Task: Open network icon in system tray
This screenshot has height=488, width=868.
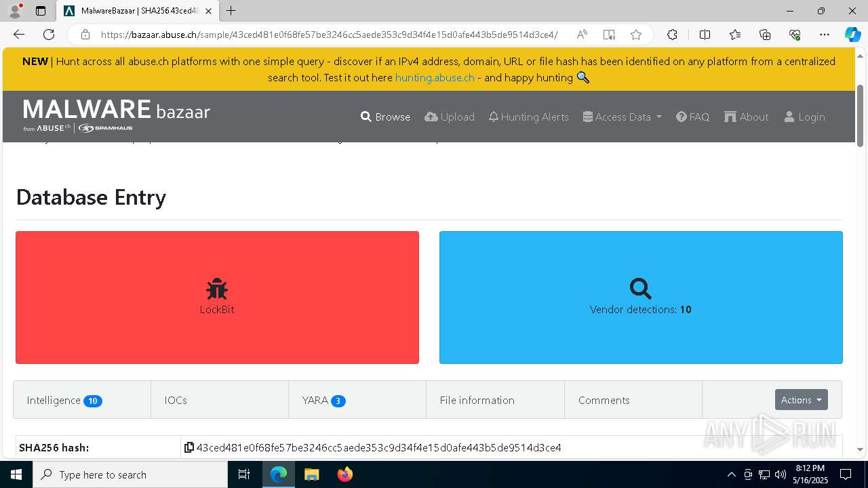Action: 764,474
